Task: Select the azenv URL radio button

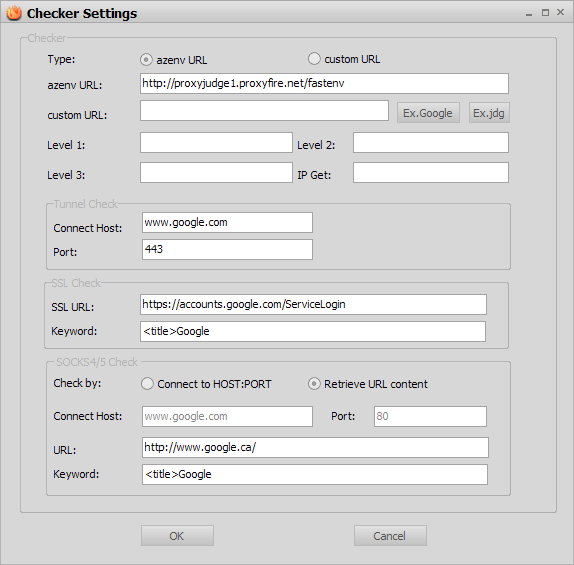Action: coord(146,59)
